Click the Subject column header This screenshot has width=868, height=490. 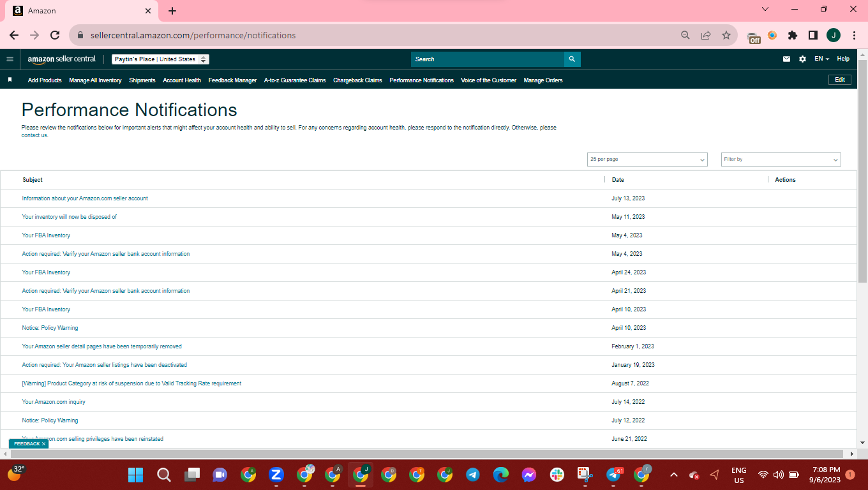tap(33, 180)
